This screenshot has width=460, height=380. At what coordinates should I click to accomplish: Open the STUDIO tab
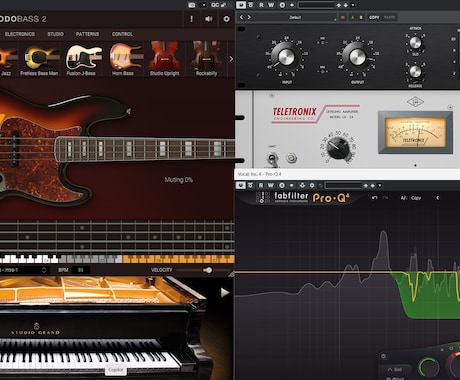click(x=55, y=34)
